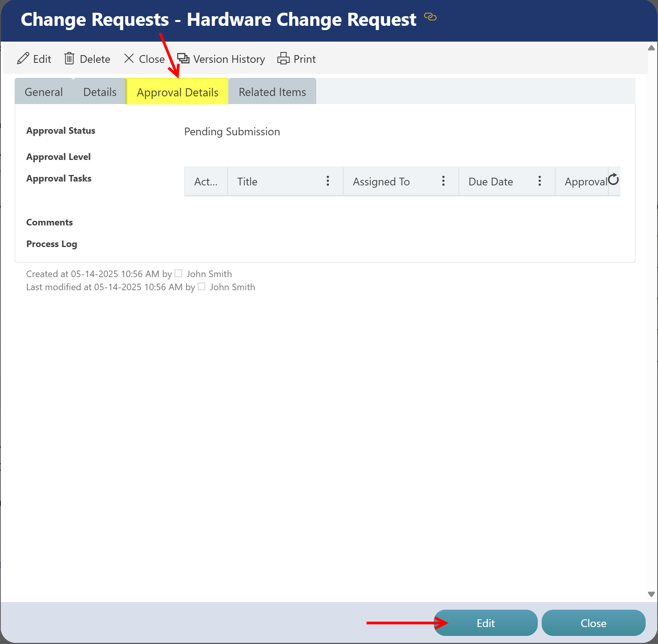This screenshot has height=644, width=658.
Task: Toggle presence checkbox beside Created by John Smith
Action: tap(178, 273)
